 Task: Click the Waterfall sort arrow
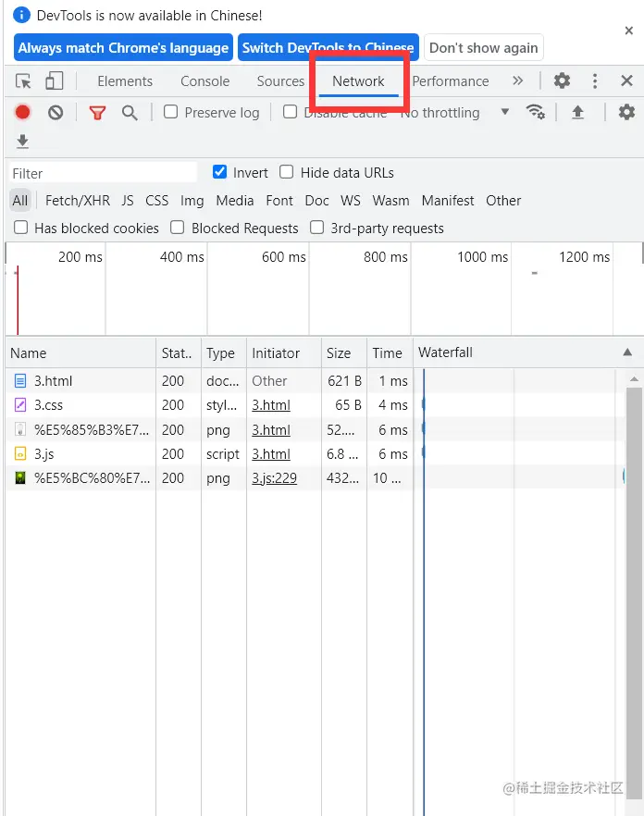(627, 352)
